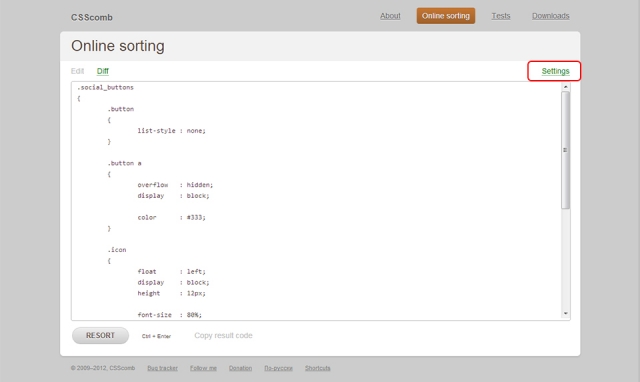Image resolution: width=640 pixels, height=382 pixels.
Task: Switch to the Diff tab
Action: (x=102, y=71)
